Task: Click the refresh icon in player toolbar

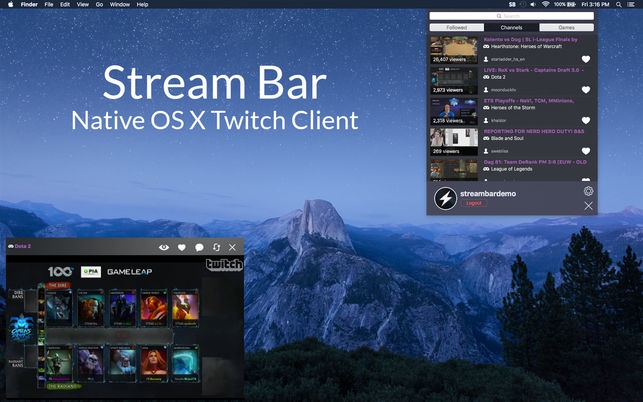Action: pyautogui.click(x=217, y=247)
